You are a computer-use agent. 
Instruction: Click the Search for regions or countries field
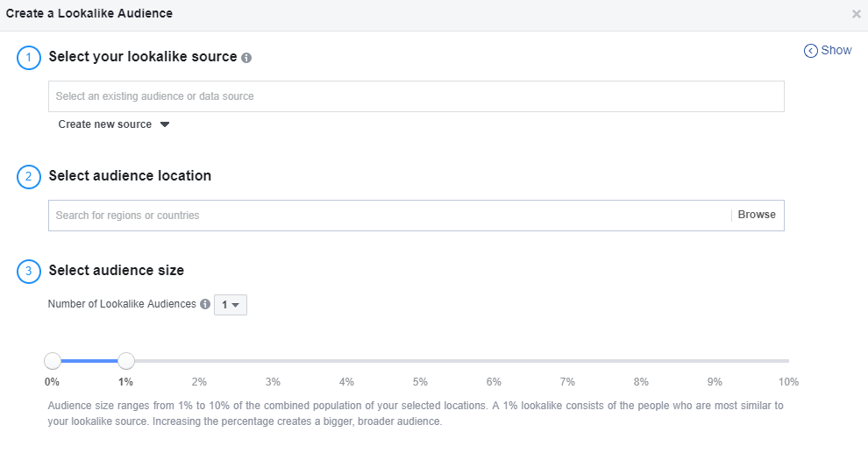tap(389, 216)
